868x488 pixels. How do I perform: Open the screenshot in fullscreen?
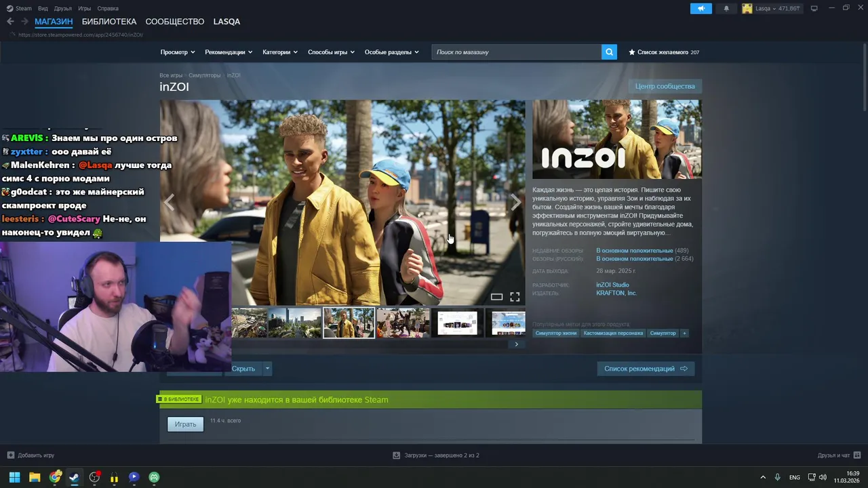click(515, 297)
